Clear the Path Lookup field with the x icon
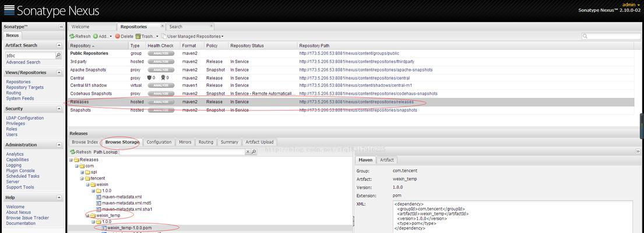The image size is (644, 233). [x=248, y=152]
